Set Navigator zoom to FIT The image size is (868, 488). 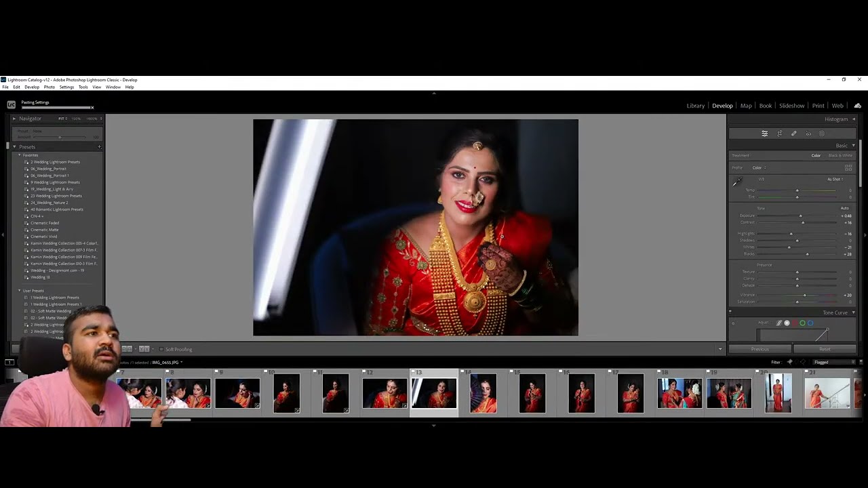click(62, 119)
